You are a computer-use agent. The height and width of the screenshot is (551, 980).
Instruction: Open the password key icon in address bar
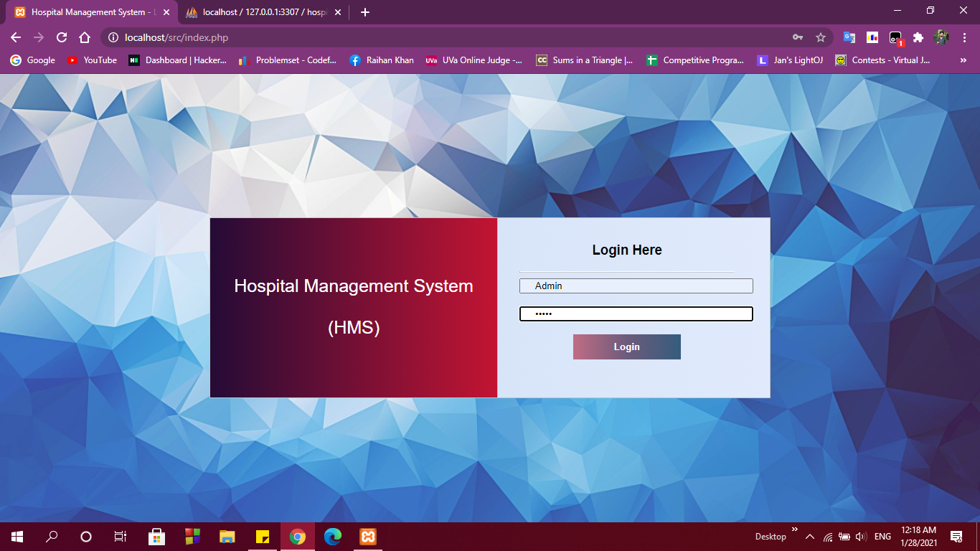pos(798,37)
